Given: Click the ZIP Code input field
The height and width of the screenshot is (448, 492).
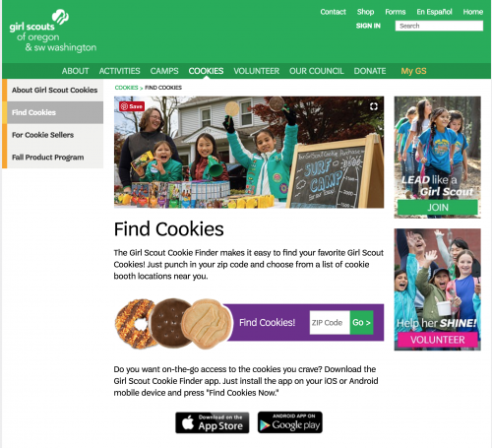Looking at the screenshot, I should coord(330,323).
